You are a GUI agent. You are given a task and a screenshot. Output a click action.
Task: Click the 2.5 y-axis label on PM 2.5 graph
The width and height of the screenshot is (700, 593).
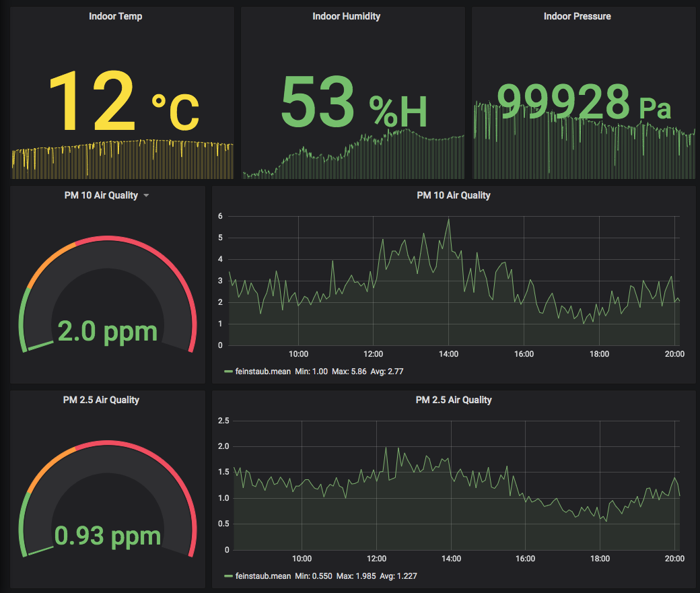[223, 421]
